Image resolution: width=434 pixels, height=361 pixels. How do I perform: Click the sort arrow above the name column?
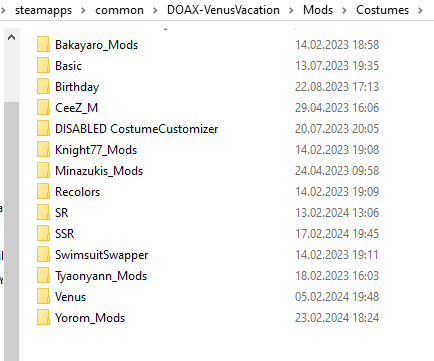(x=165, y=29)
